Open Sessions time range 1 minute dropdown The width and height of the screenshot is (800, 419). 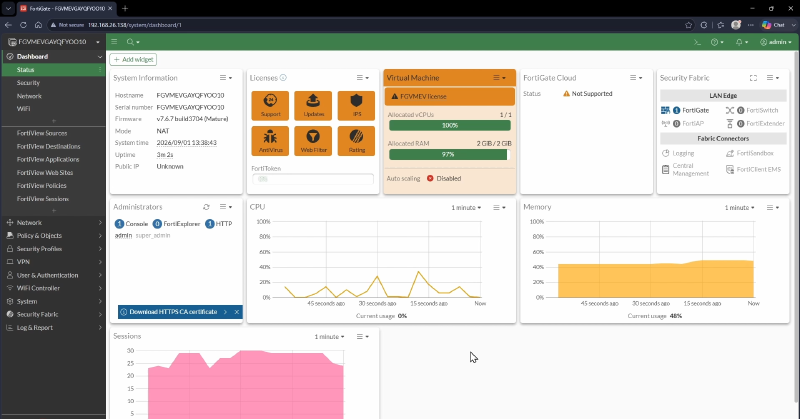(x=329, y=337)
